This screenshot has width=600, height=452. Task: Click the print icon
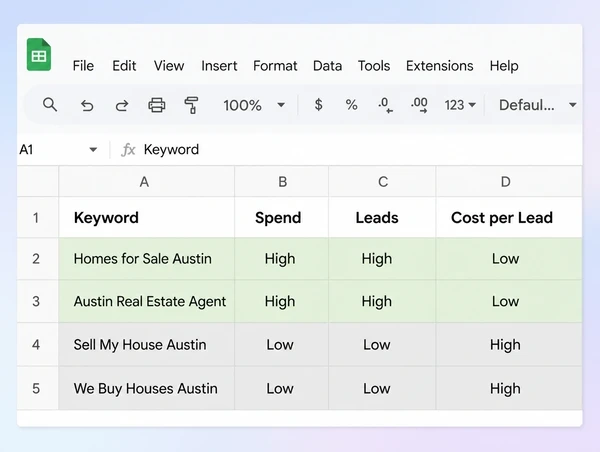(x=157, y=105)
